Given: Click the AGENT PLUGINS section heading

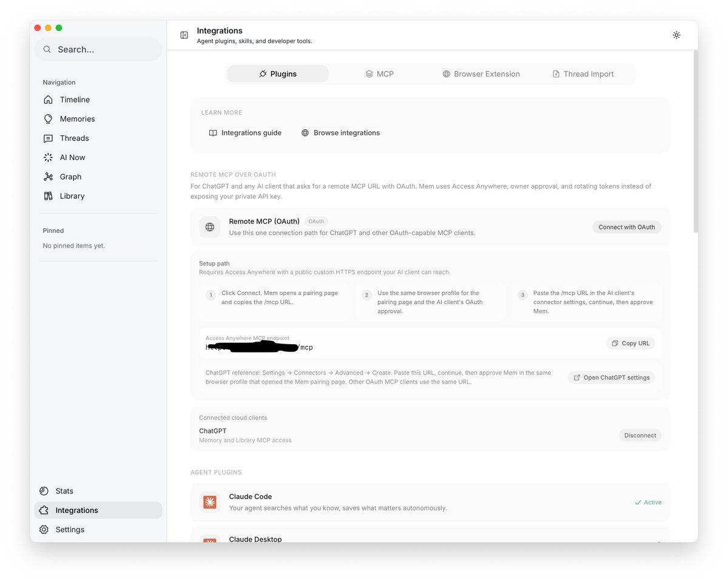Looking at the screenshot, I should point(216,472).
